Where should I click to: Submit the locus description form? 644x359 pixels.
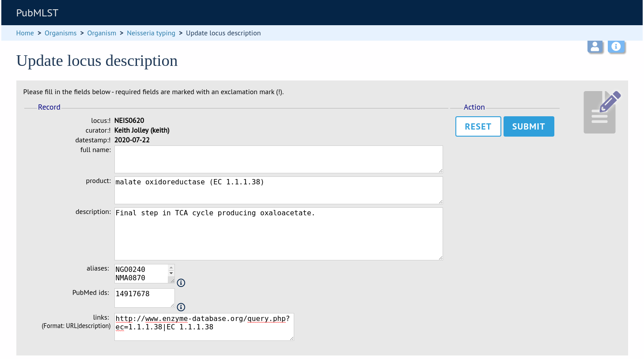coord(529,126)
